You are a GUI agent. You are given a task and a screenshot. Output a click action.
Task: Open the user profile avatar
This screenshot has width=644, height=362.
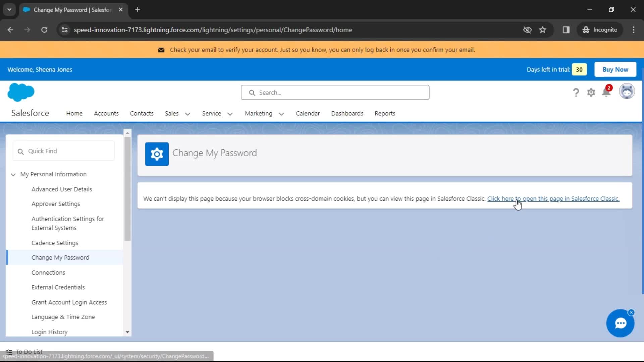(x=627, y=92)
